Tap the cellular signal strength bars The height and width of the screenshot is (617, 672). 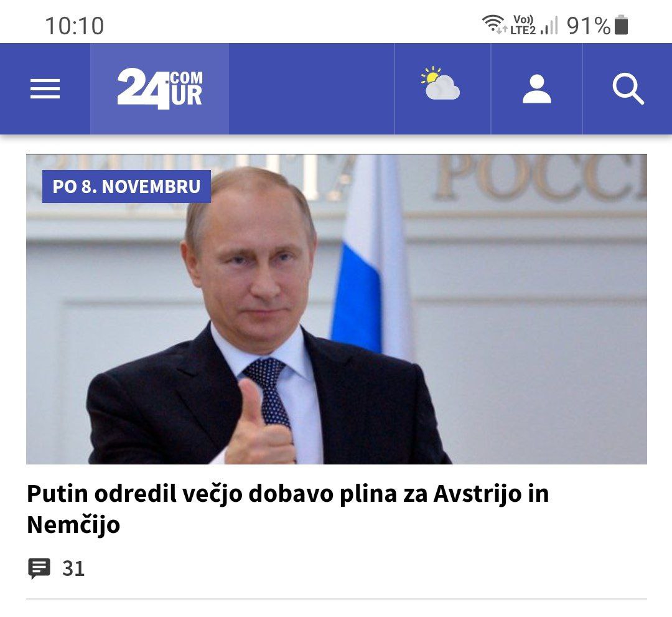coord(549,26)
